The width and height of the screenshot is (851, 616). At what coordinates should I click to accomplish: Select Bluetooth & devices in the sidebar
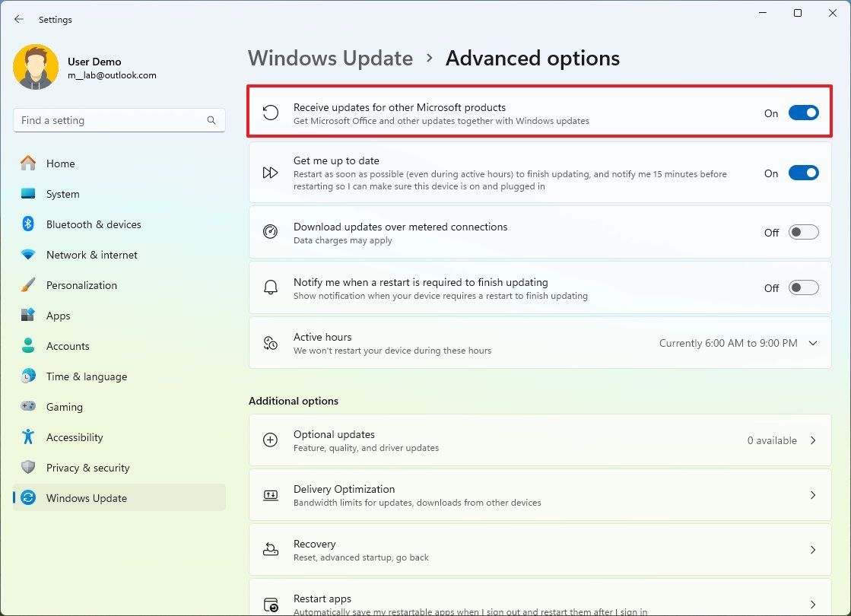[x=95, y=224]
